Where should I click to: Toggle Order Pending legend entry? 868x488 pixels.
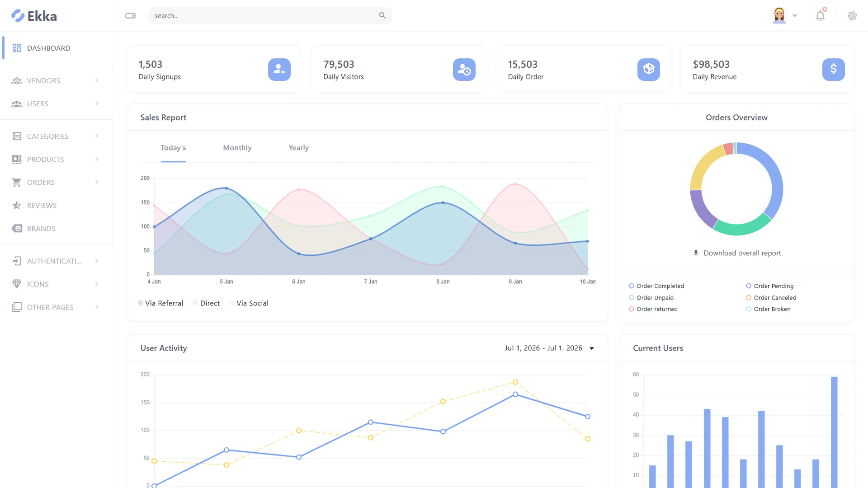tap(770, 286)
